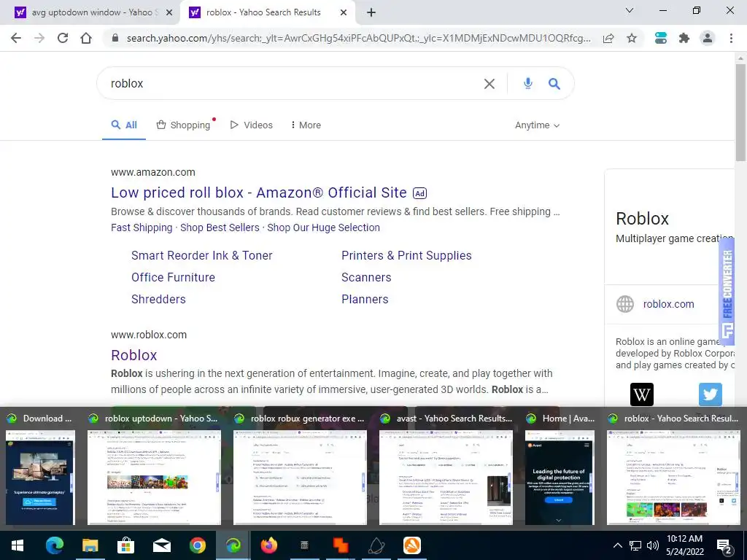Open Printers & Print Supplies link
This screenshot has width=747, height=560.
tap(406, 256)
